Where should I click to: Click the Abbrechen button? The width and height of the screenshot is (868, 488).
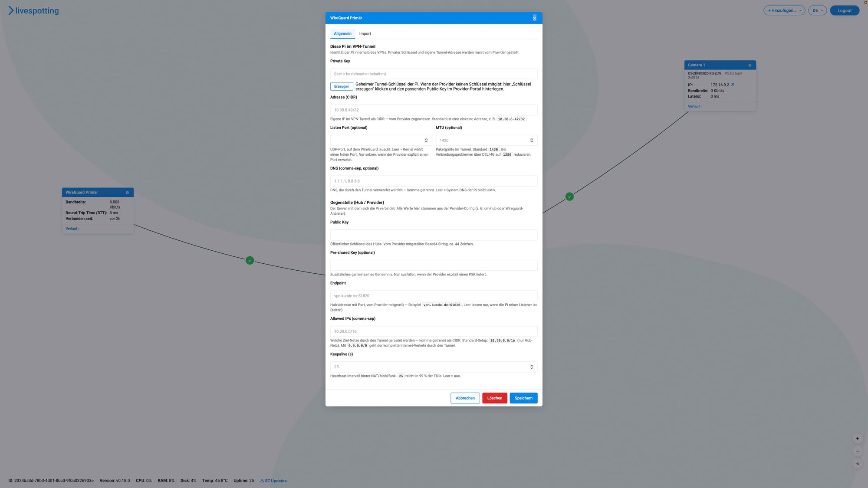click(465, 398)
